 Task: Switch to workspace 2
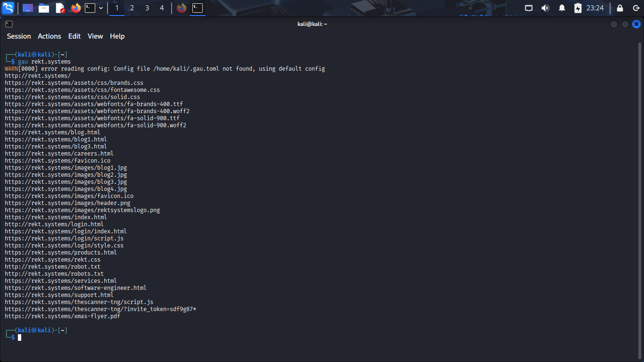132,8
